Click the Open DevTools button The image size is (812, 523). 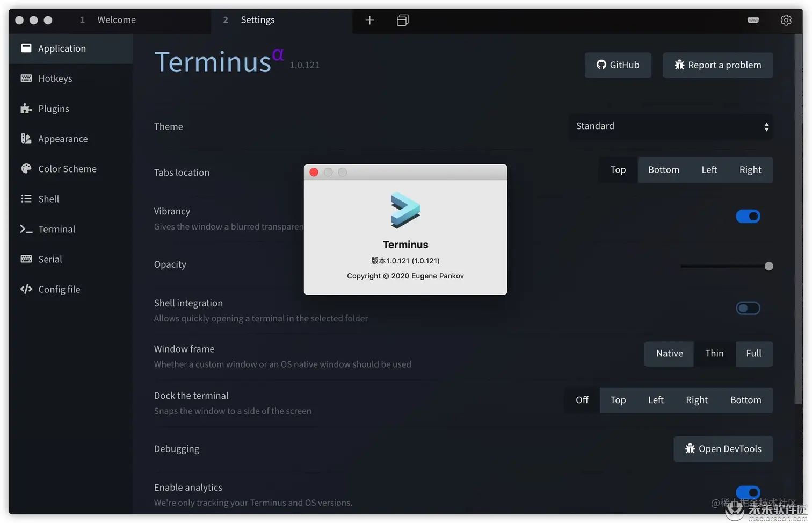coord(723,449)
